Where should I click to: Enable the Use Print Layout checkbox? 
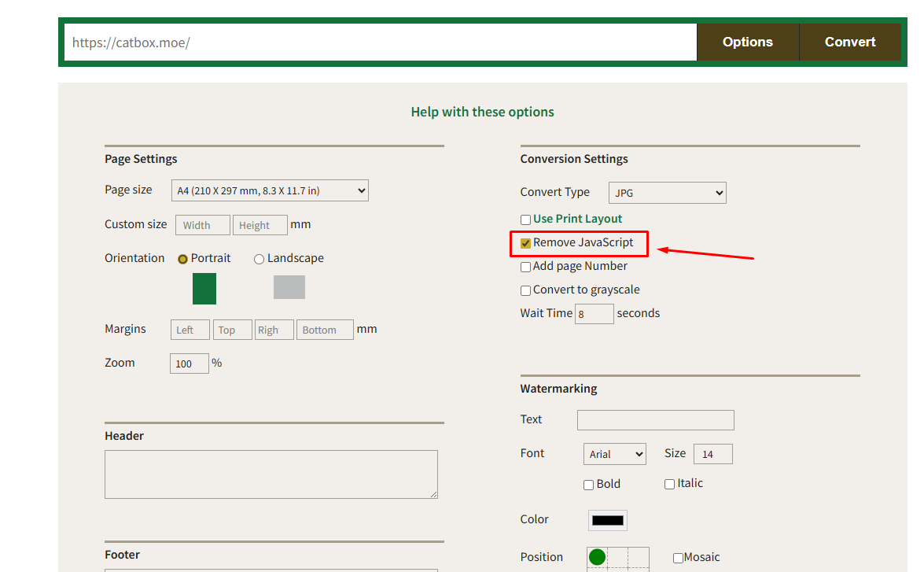point(526,220)
